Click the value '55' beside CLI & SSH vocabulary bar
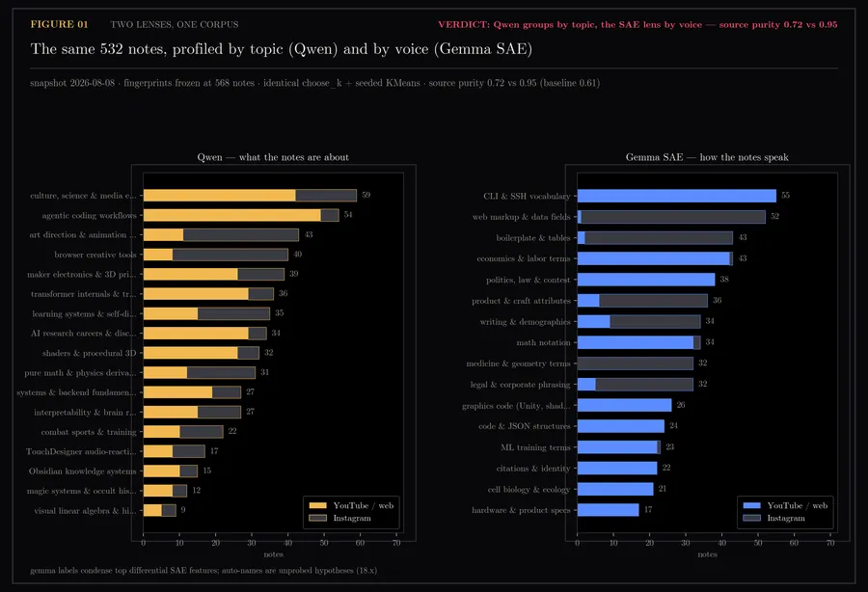 (x=785, y=196)
